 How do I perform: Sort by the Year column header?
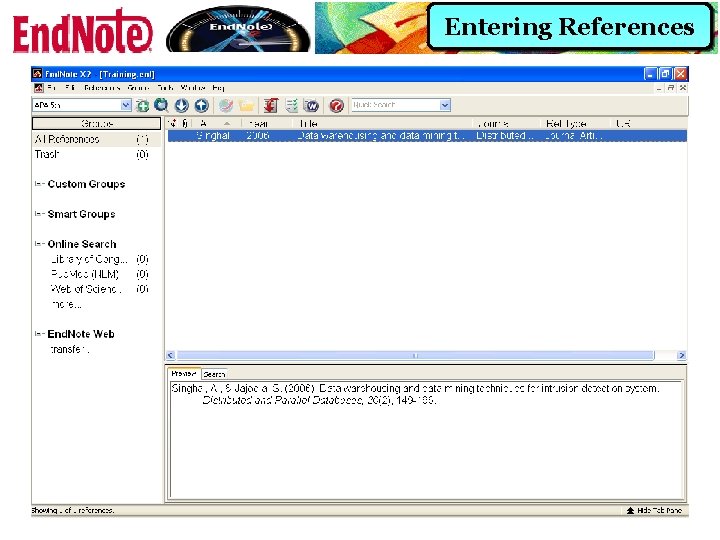click(267, 124)
